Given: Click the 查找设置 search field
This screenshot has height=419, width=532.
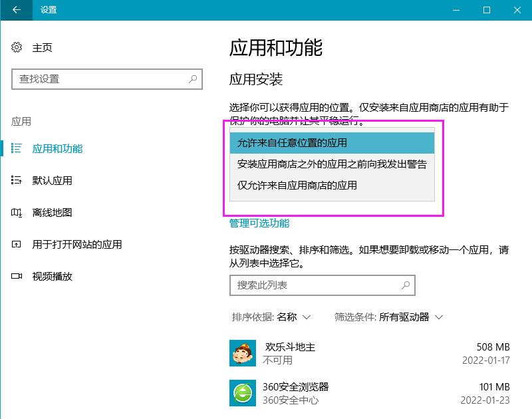Looking at the screenshot, I should click(107, 79).
